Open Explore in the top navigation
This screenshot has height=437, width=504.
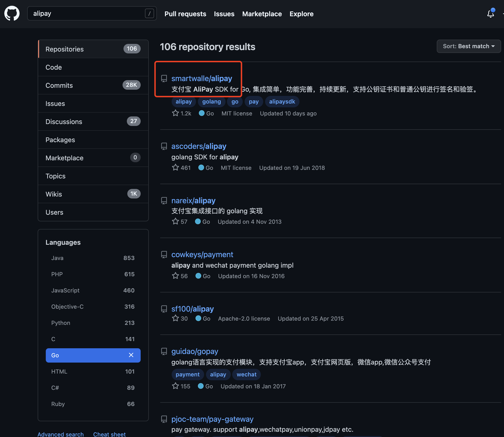pos(302,14)
